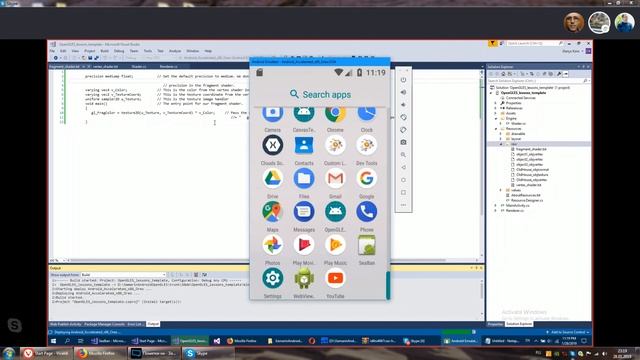Open the Build menu
640x360 pixels.
coord(104,51)
